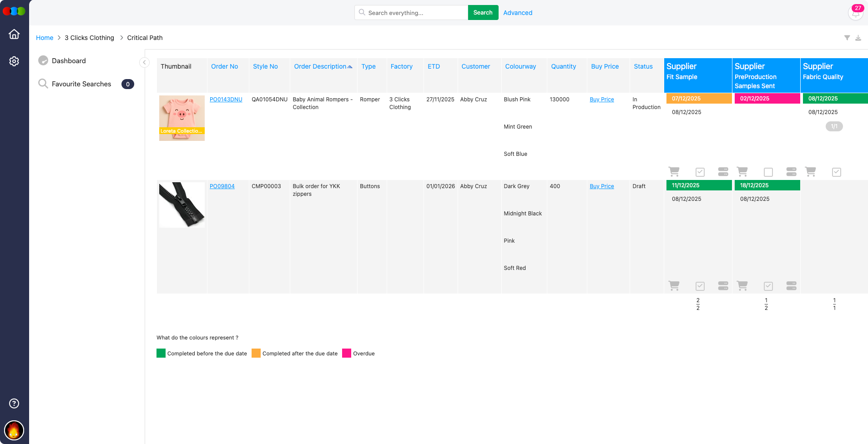The width and height of the screenshot is (868, 444).
Task: Open order PO0143DNU
Action: pyautogui.click(x=226, y=99)
